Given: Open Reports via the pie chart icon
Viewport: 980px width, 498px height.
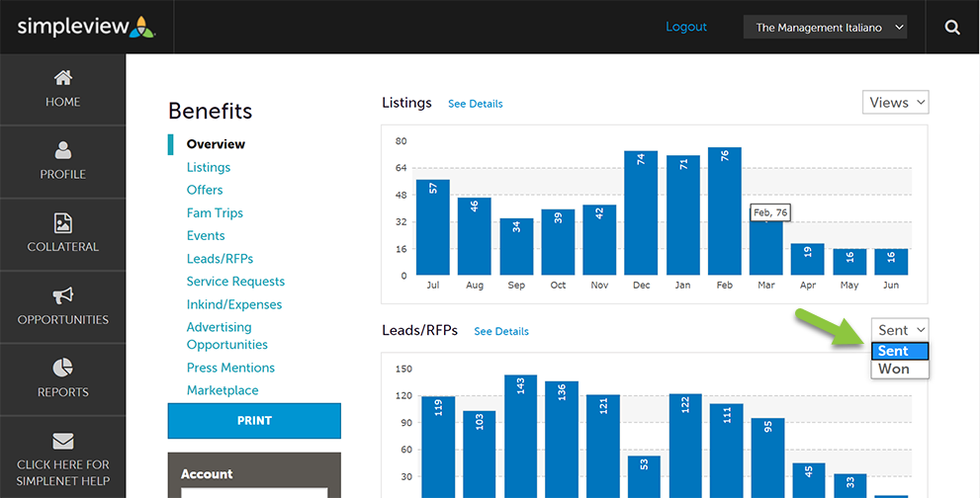Looking at the screenshot, I should tap(62, 368).
